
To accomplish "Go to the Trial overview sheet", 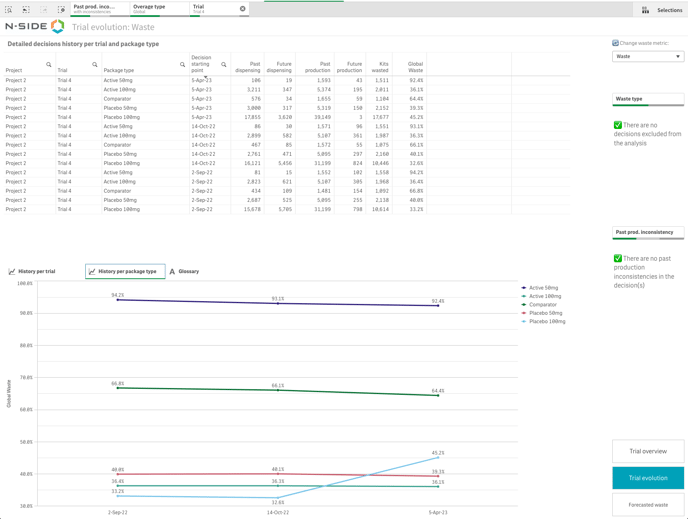I will [648, 451].
